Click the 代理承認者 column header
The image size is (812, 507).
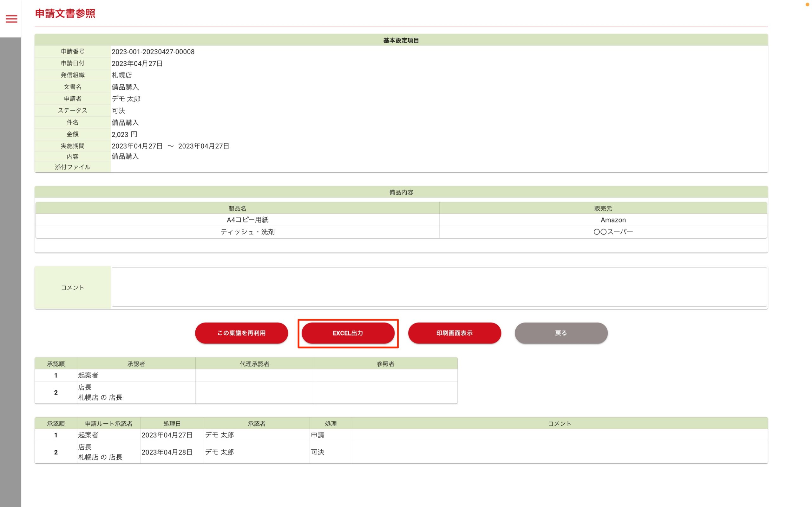254,364
